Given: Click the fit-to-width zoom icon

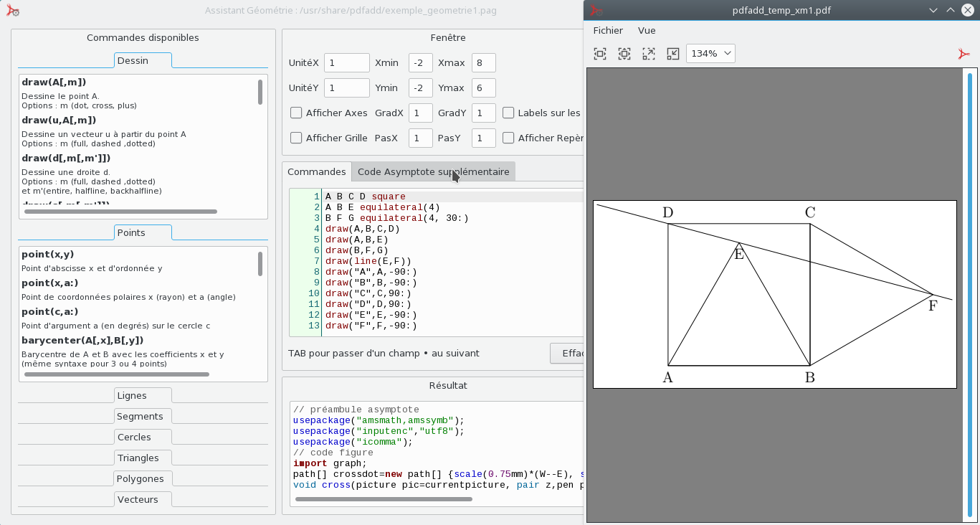Looking at the screenshot, I should (600, 54).
